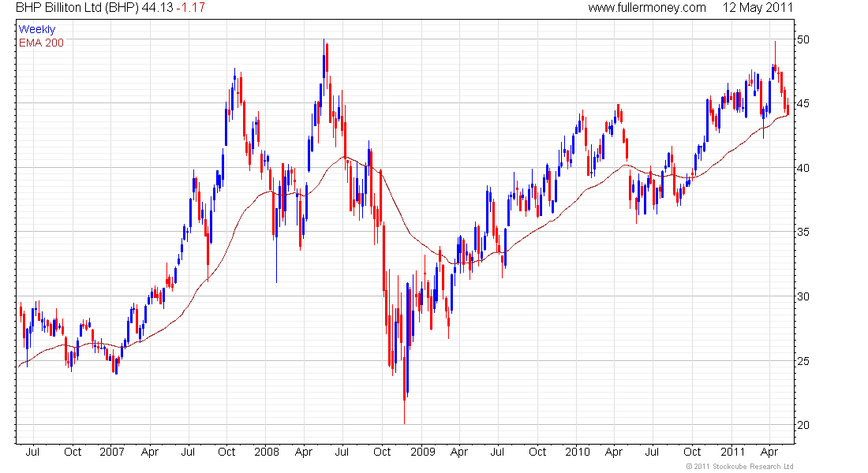Click the "40" price axis label
The height and width of the screenshot is (473, 868).
click(803, 168)
